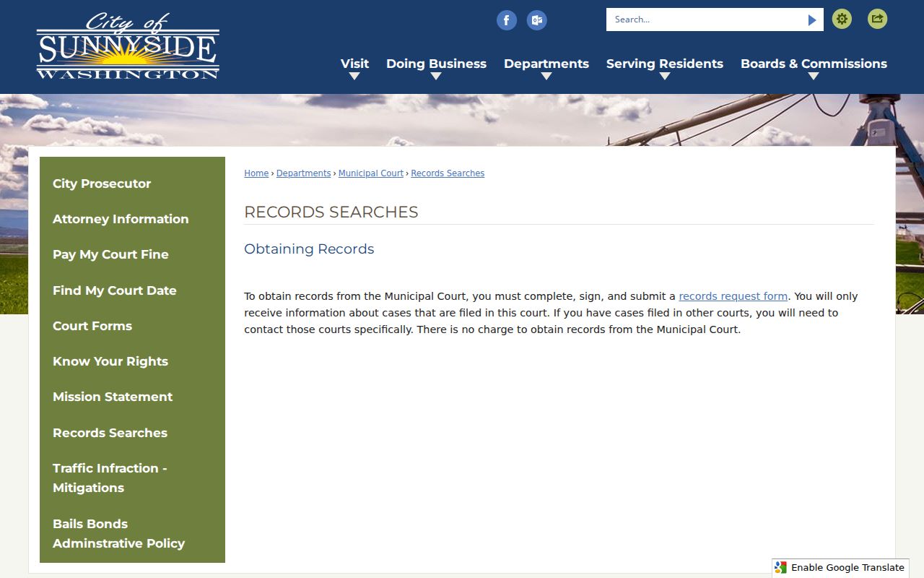Image resolution: width=924 pixels, height=578 pixels.
Task: Submit search with the blue arrow button
Action: coord(812,20)
